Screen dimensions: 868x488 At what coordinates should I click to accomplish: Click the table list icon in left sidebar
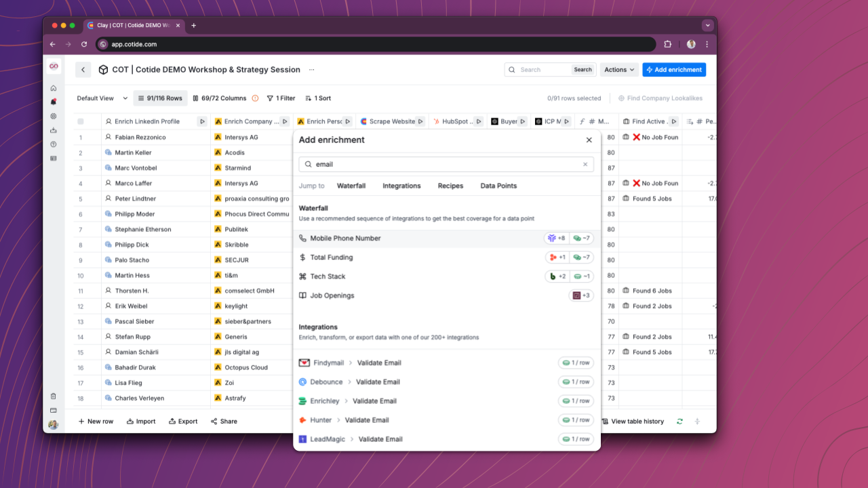click(x=54, y=159)
